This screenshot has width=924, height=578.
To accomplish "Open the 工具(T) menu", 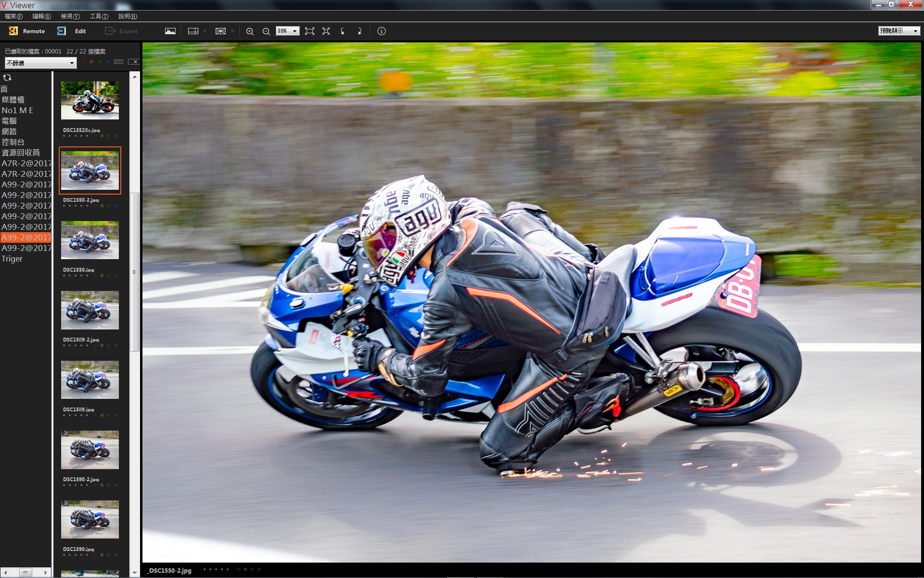I will [x=99, y=16].
